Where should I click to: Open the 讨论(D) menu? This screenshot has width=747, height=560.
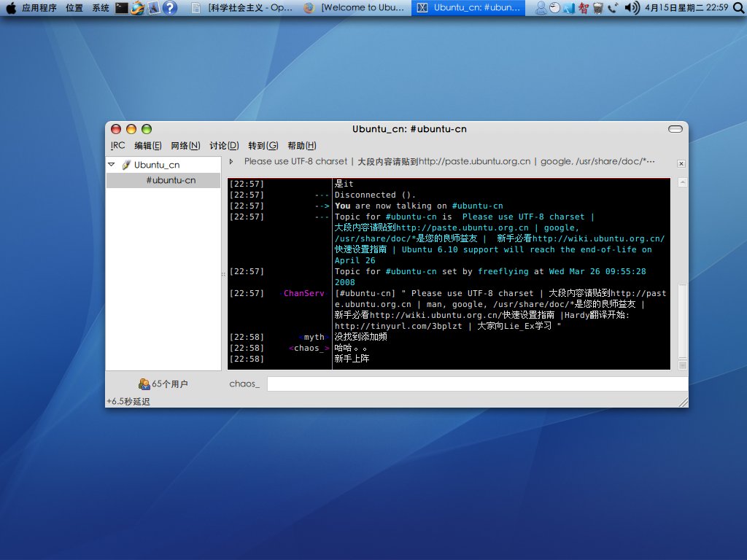[224, 146]
